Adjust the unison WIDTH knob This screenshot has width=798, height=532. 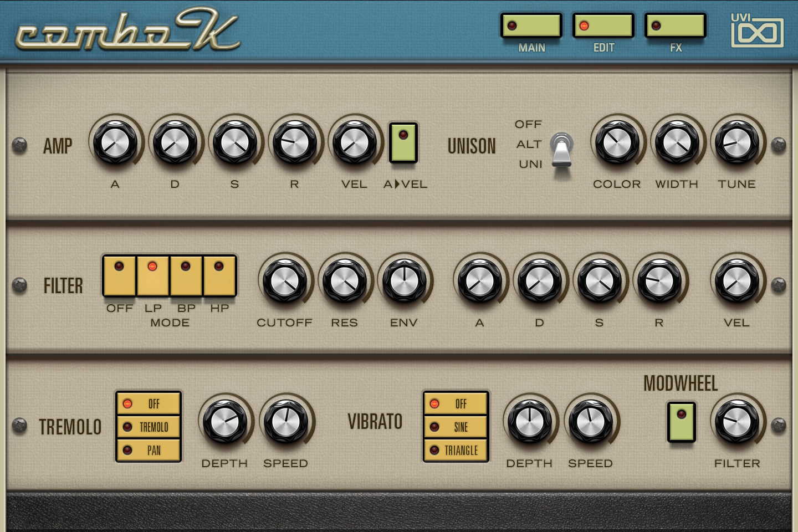tap(677, 143)
